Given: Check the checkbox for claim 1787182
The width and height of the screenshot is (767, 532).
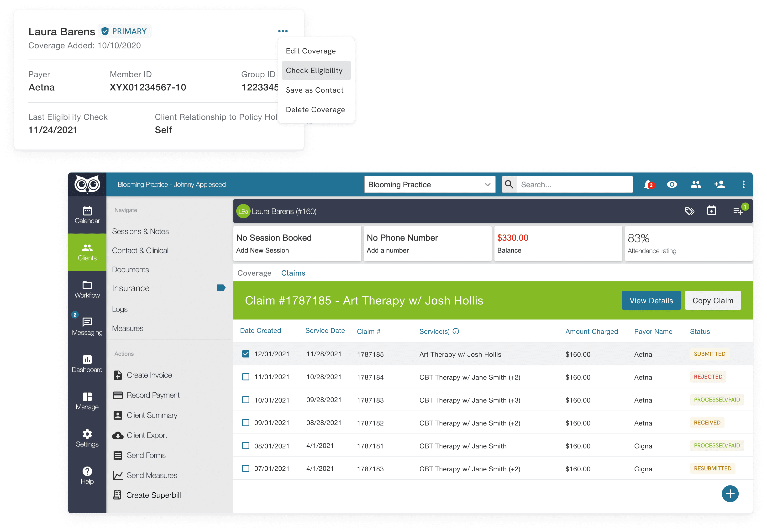Looking at the screenshot, I should point(246,423).
